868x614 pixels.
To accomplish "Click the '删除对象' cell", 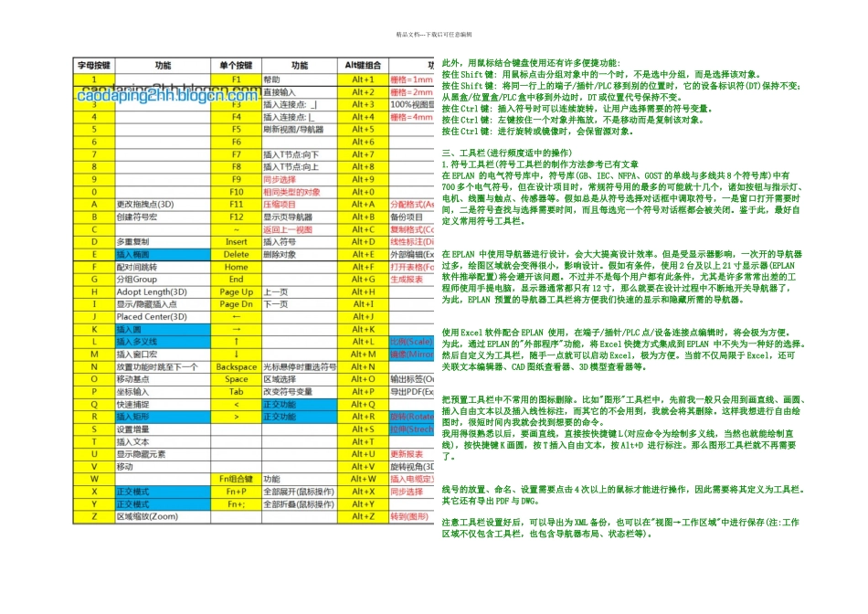I will coord(300,254).
